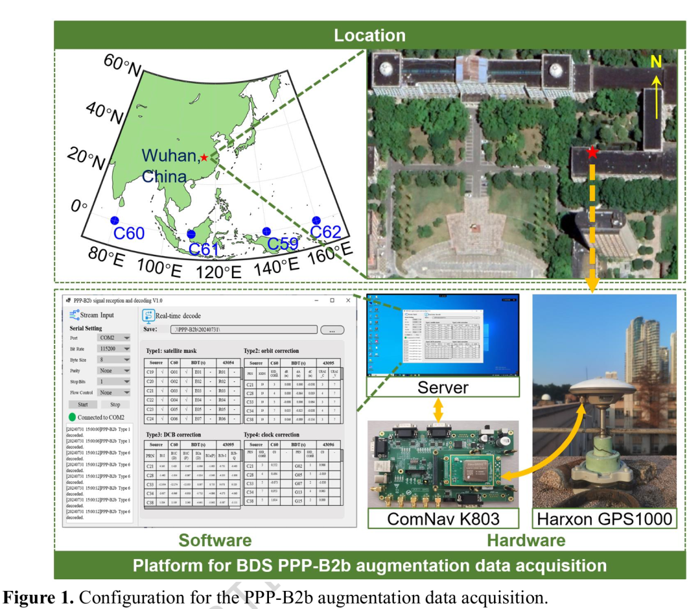This screenshot has height=609, width=700.
Task: Click the browse '...' button beside Save path
Action: pyautogui.click(x=332, y=330)
